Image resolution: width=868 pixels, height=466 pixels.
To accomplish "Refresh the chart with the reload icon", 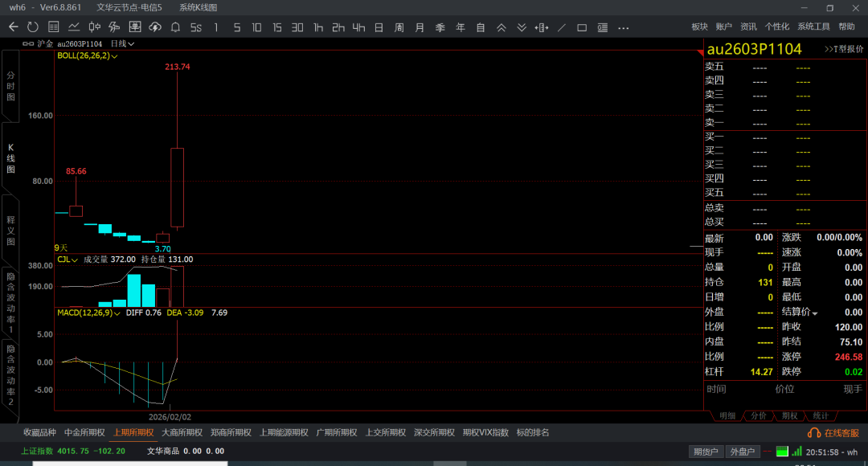I will click(x=33, y=27).
